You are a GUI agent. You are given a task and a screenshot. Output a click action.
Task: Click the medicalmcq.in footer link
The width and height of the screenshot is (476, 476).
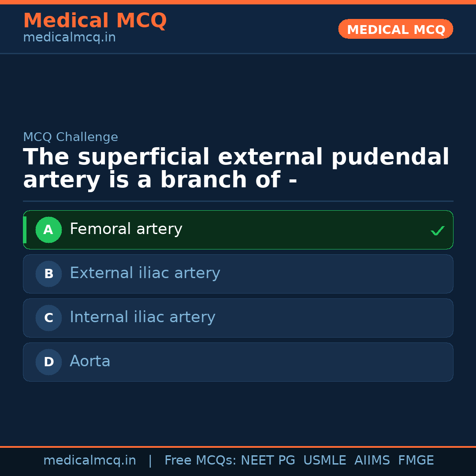(90, 460)
